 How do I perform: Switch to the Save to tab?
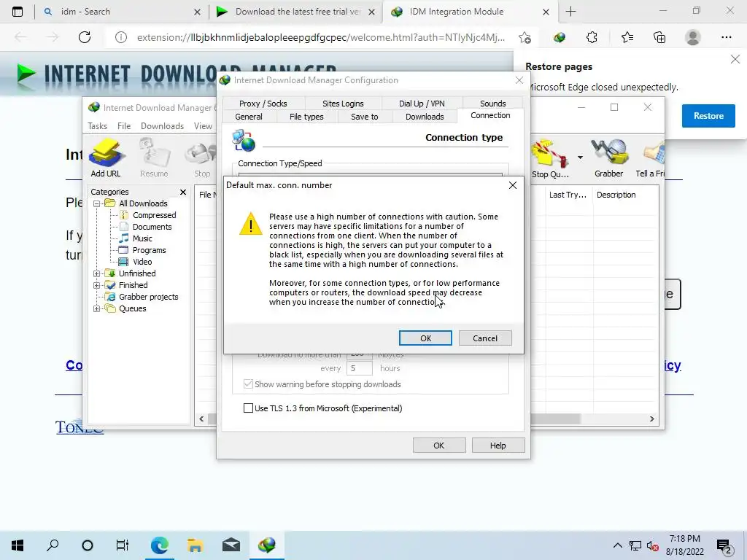365,117
